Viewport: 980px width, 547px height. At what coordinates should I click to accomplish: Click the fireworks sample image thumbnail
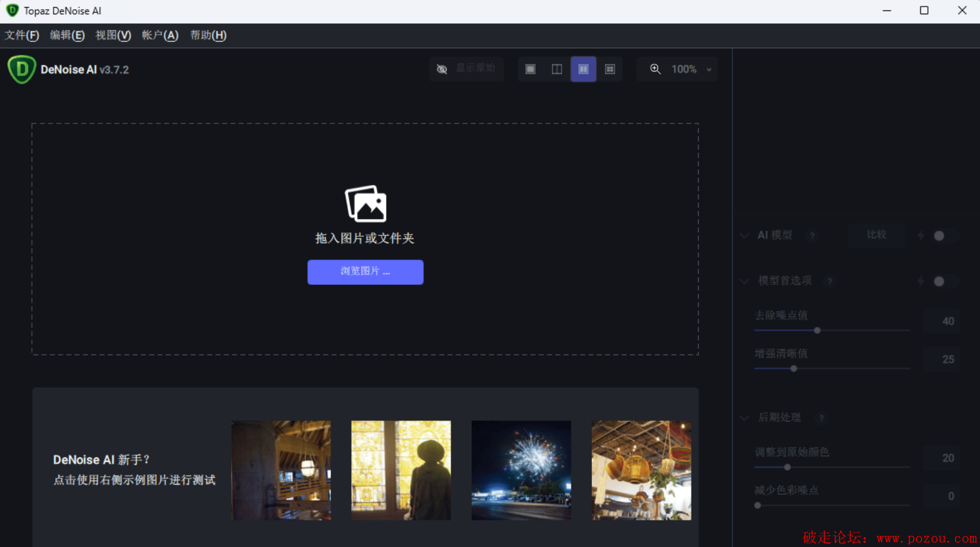521,470
